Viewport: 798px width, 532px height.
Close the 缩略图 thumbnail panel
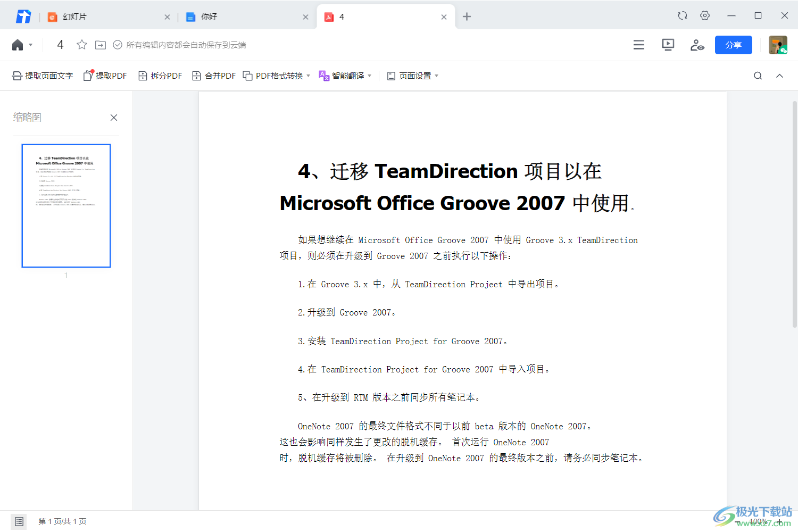[114, 118]
